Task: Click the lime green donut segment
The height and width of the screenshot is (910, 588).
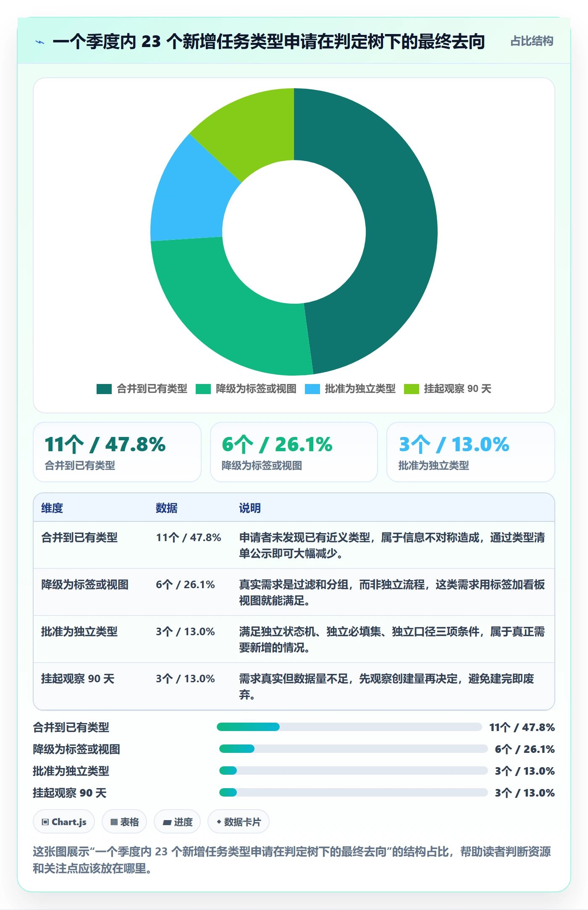Action: (x=252, y=126)
